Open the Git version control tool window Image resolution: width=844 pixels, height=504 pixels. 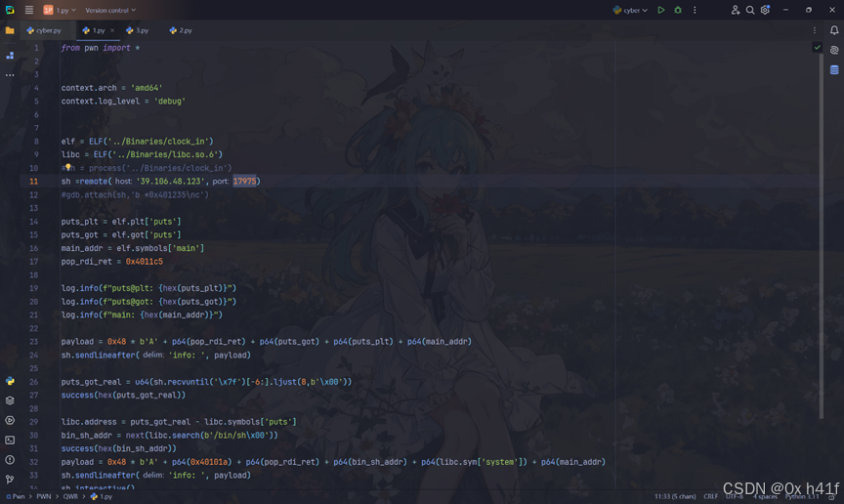pyautogui.click(x=10, y=480)
